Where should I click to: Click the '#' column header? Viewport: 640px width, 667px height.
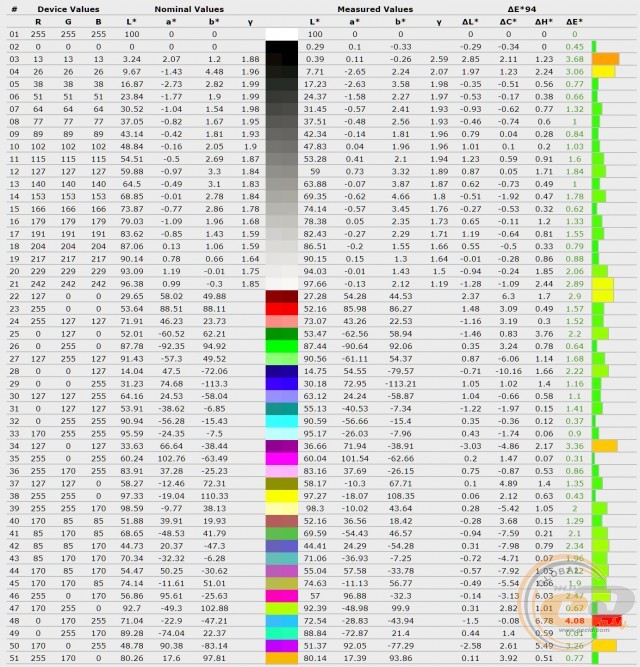tap(14, 9)
